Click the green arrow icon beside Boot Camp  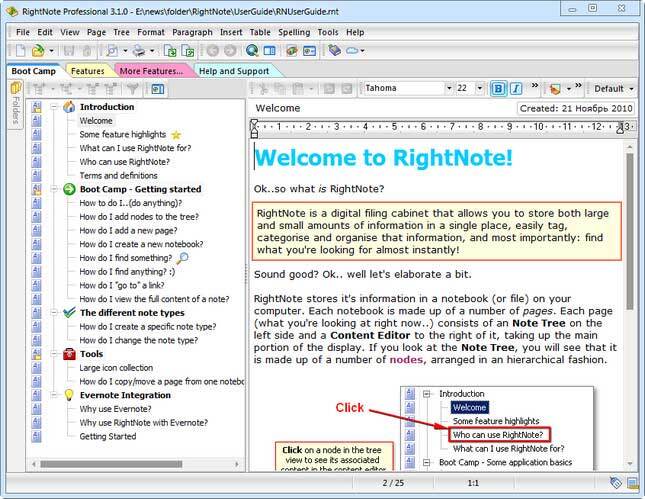click(x=69, y=189)
